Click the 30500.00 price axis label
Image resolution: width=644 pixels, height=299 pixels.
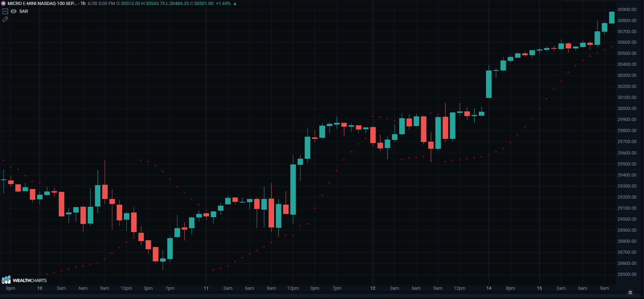point(627,53)
